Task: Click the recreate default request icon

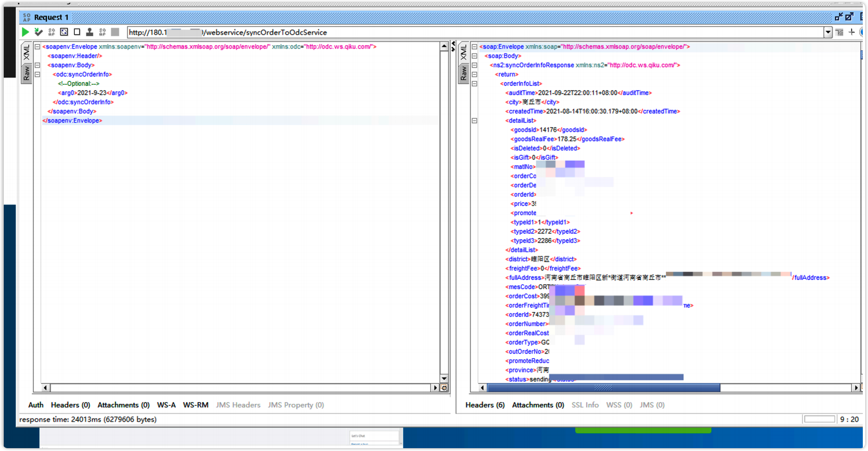Action: point(64,32)
